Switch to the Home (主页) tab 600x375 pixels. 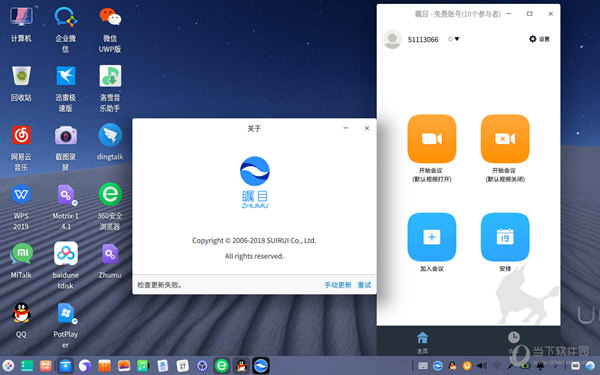(422, 342)
